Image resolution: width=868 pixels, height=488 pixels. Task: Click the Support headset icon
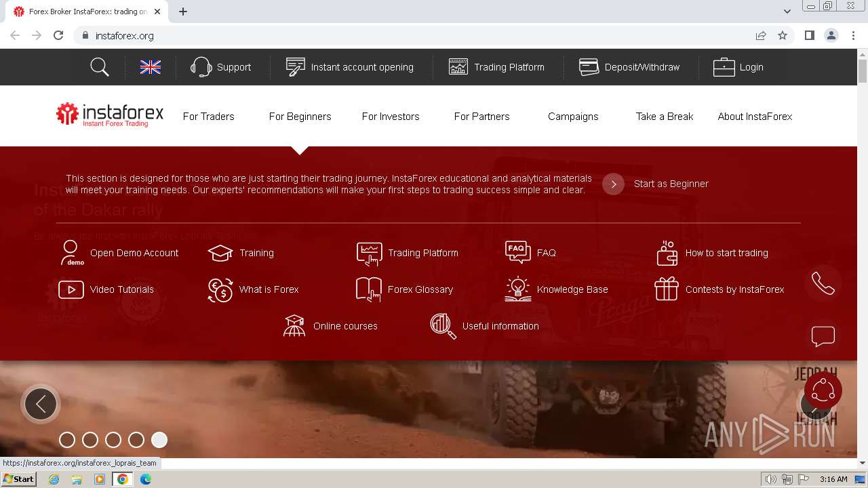click(201, 67)
